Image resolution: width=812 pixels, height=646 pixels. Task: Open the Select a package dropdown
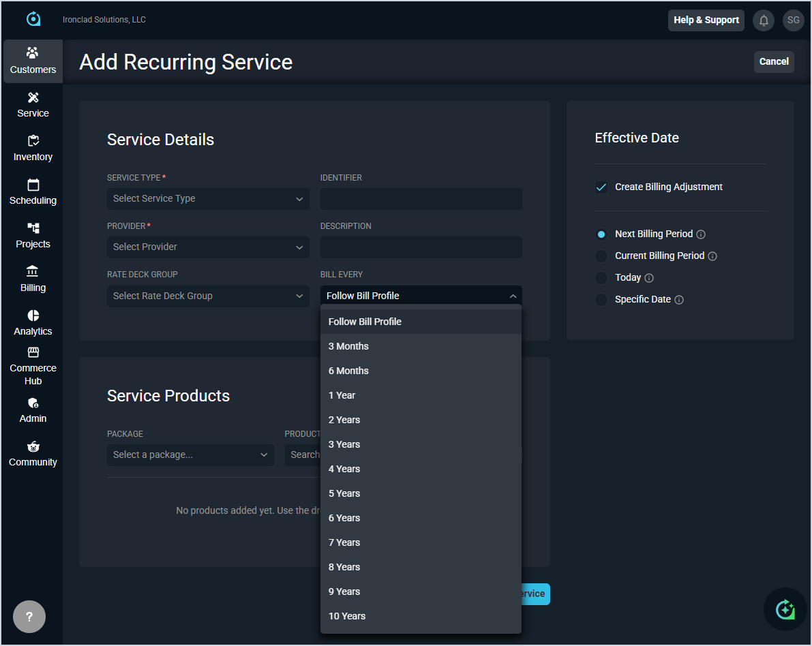(190, 455)
